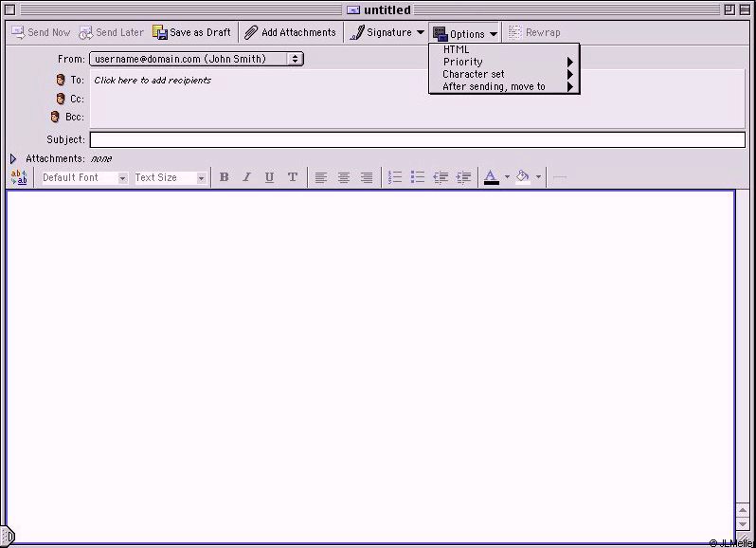
Task: Click scrollbar up arrow
Action: click(743, 509)
